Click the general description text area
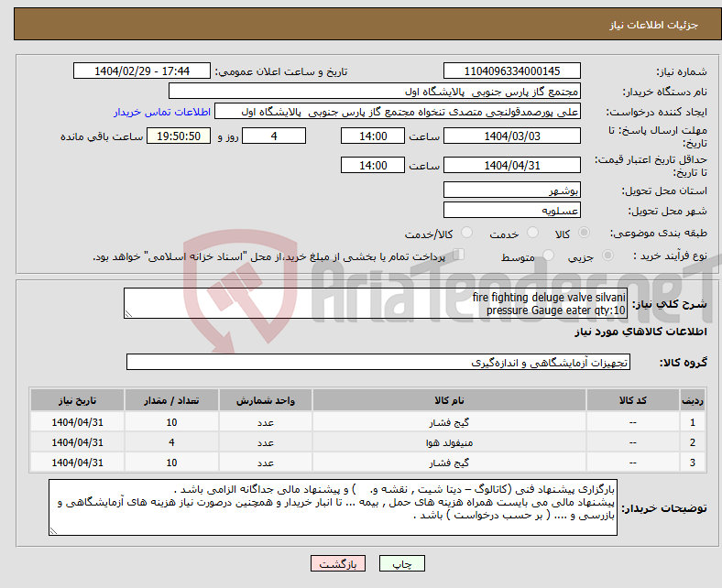The image size is (722, 588). 376,303
